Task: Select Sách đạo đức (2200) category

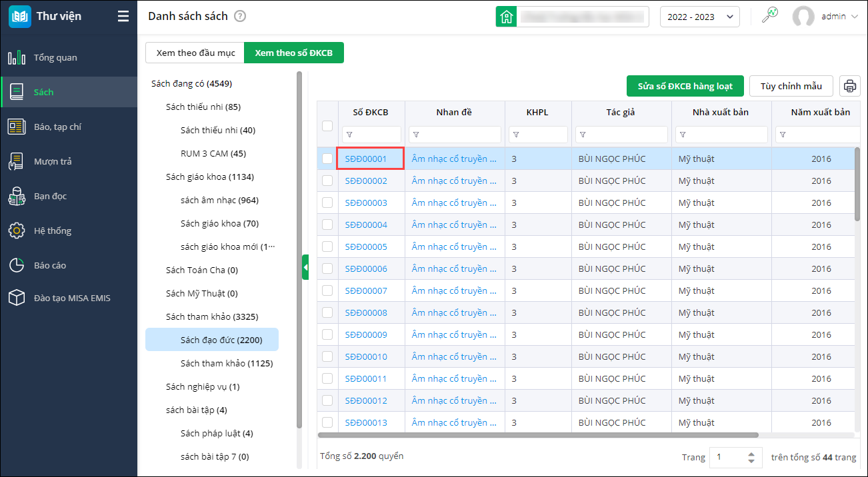Action: pyautogui.click(x=212, y=340)
